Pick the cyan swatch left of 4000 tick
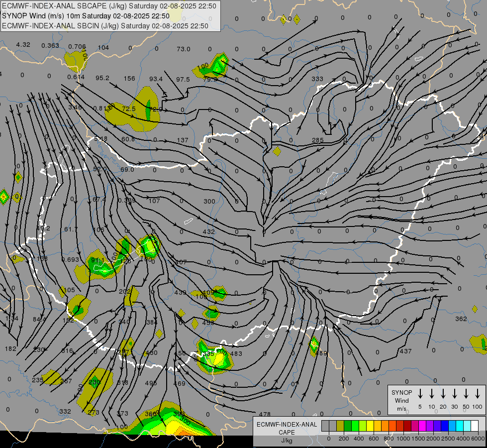This screenshot has width=487, height=448. pyautogui.click(x=460, y=426)
